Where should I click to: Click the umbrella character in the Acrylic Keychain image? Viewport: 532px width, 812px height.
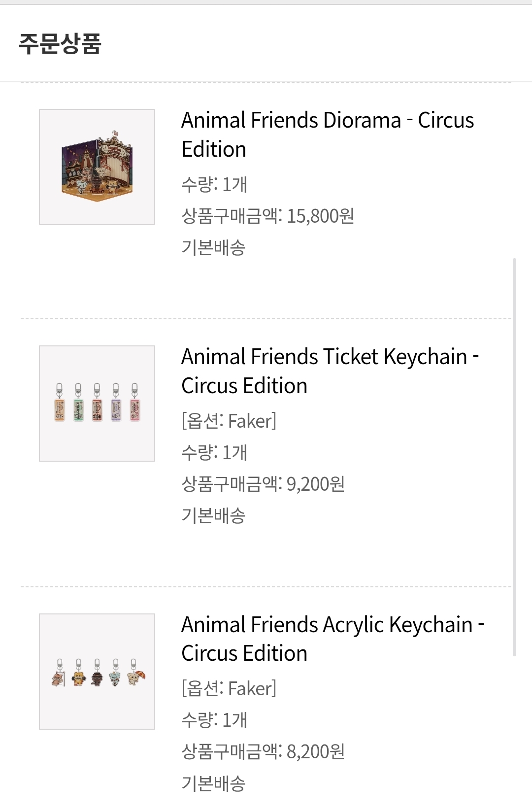pyautogui.click(x=135, y=677)
